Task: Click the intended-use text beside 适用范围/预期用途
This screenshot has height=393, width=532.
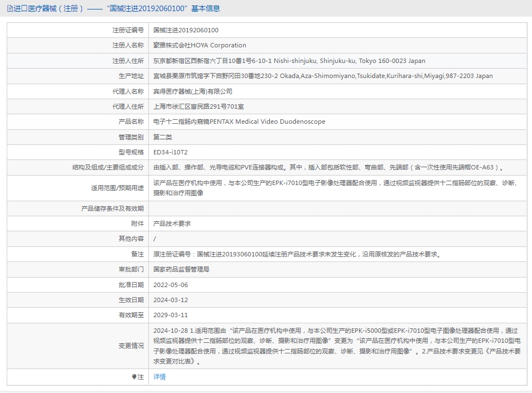Action: tap(336, 188)
